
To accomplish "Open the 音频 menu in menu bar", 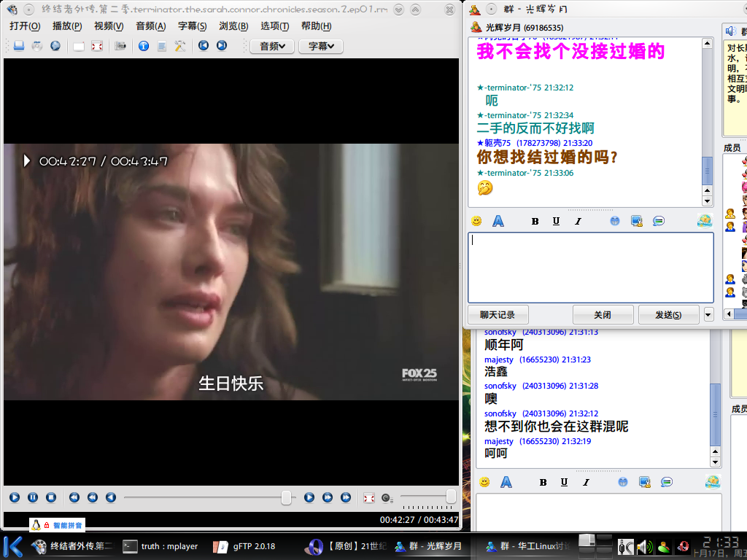I will 150,26.
